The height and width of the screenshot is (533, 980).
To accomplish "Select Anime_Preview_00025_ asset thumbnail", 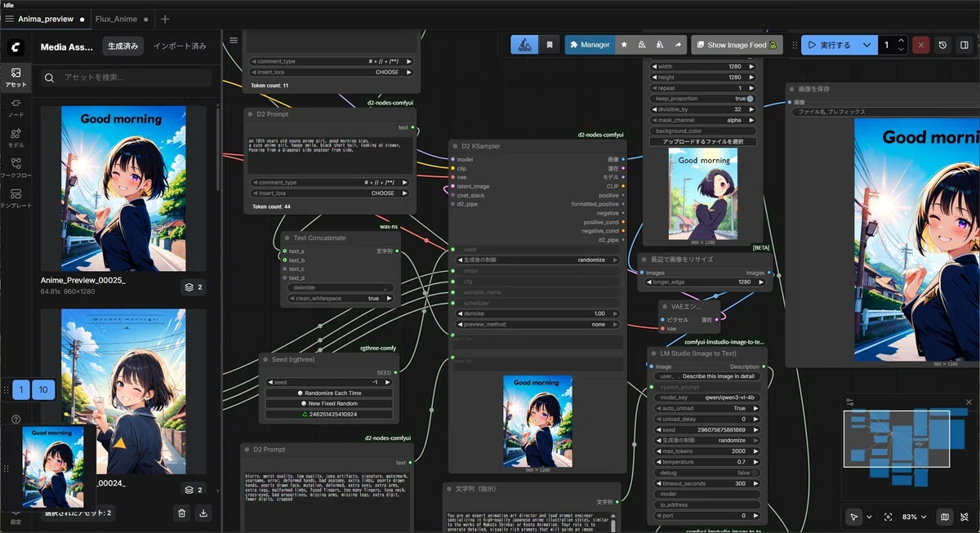I will pos(123,189).
